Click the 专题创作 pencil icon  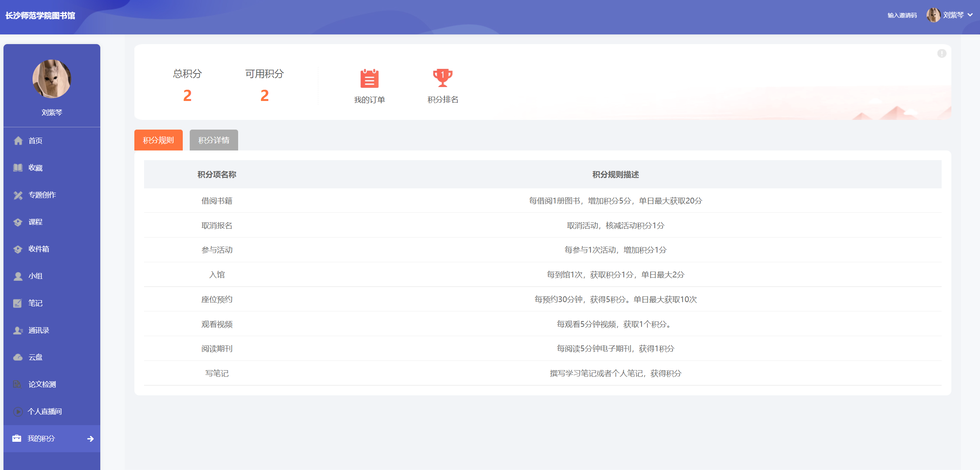18,195
